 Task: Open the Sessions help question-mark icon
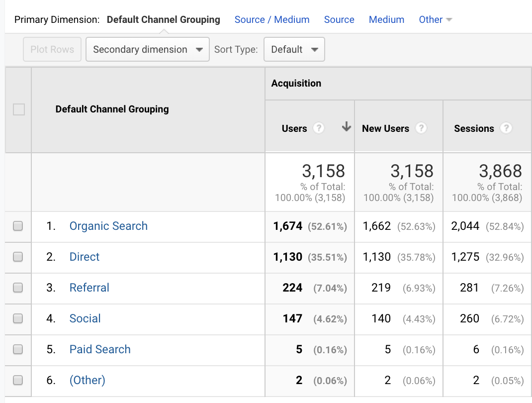pyautogui.click(x=506, y=128)
